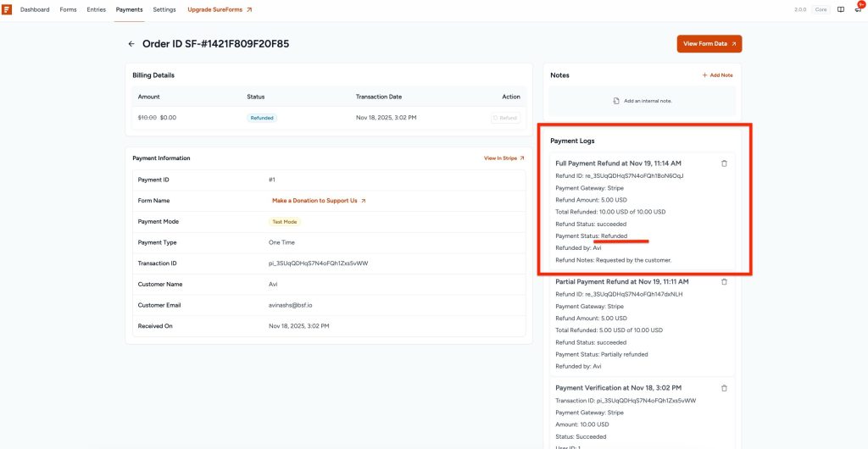Open the announcements megaphone icon
868x449 pixels.
858,9
